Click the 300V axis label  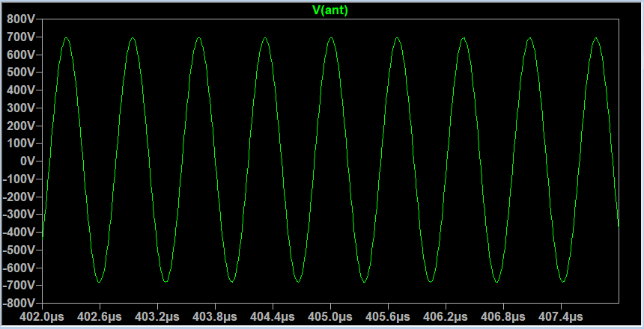(21, 108)
